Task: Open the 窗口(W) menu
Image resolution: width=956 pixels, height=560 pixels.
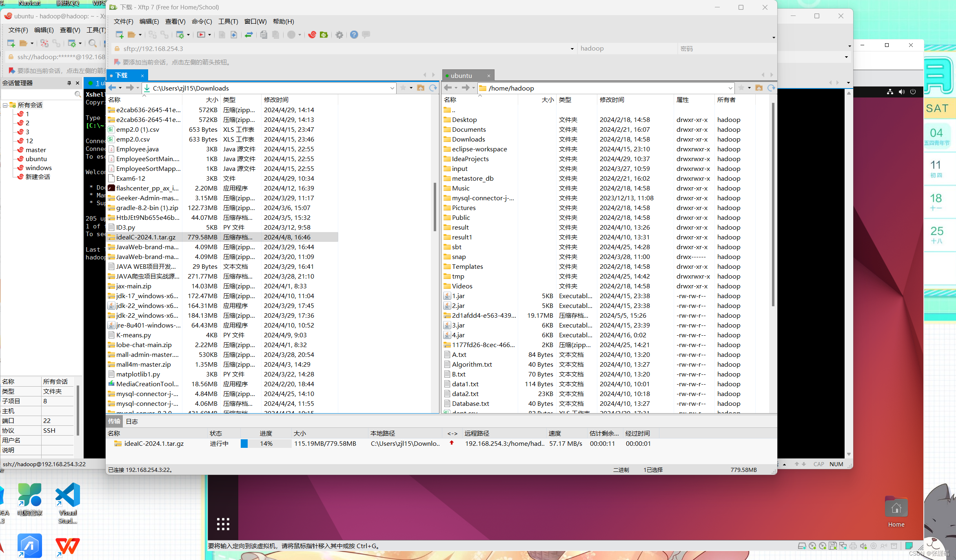Action: pyautogui.click(x=255, y=22)
